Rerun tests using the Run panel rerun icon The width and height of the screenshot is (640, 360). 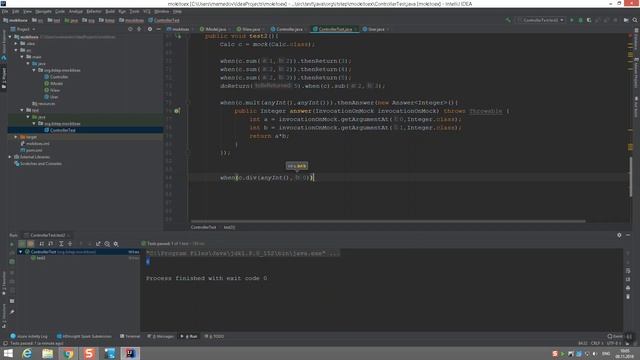click(12, 244)
